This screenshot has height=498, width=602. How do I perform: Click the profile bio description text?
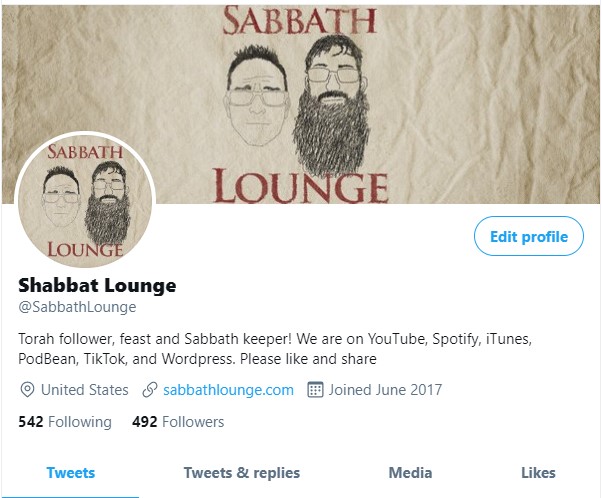275,349
